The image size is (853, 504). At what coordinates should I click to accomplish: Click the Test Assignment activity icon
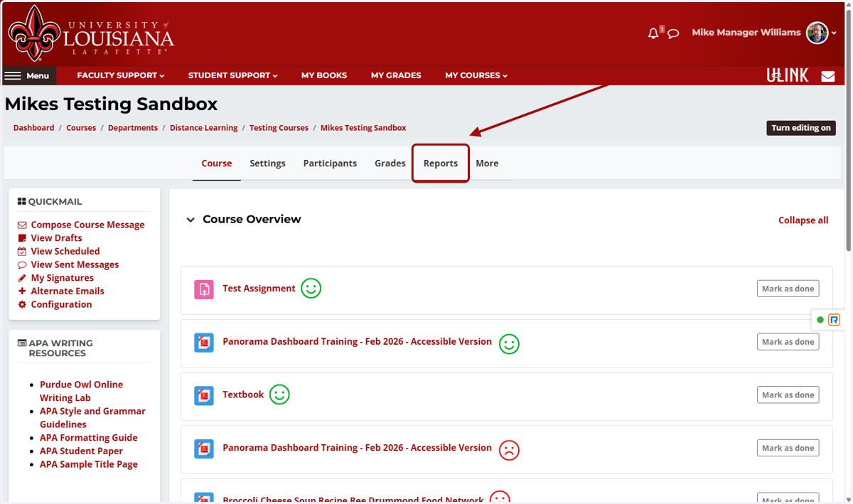click(x=204, y=289)
